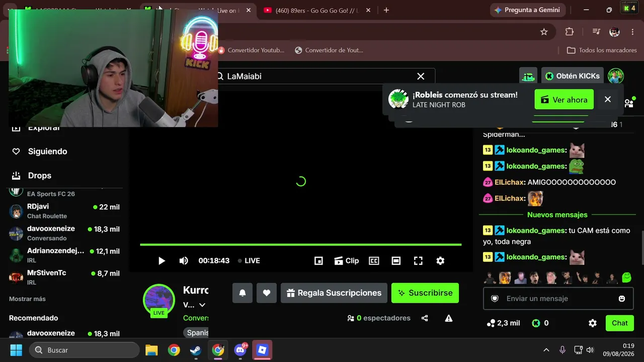Open the chat users list icon
Viewport: 644px width, 362px height.
[629, 103]
